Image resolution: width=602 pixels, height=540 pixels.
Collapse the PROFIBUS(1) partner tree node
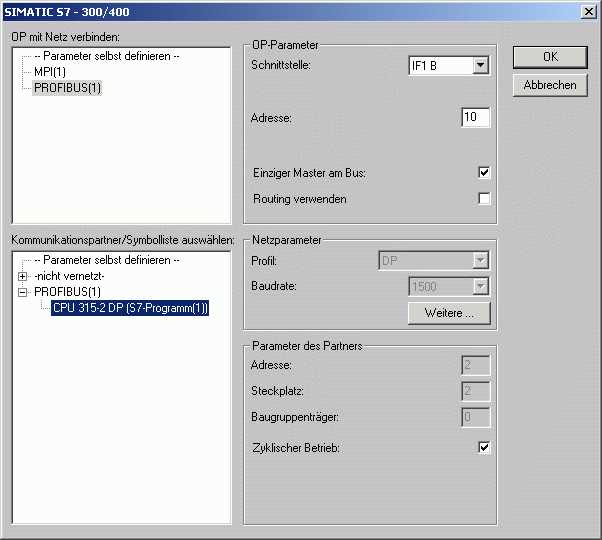click(23, 292)
